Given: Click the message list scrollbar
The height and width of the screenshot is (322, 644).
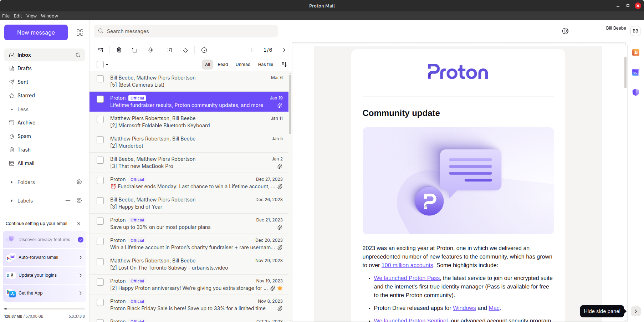Looking at the screenshot, I should (290, 104).
